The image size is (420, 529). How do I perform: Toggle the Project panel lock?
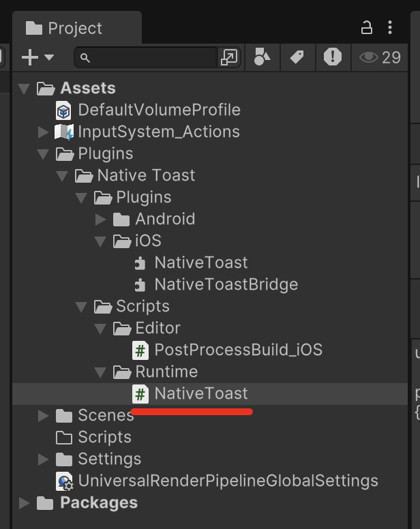click(x=367, y=28)
